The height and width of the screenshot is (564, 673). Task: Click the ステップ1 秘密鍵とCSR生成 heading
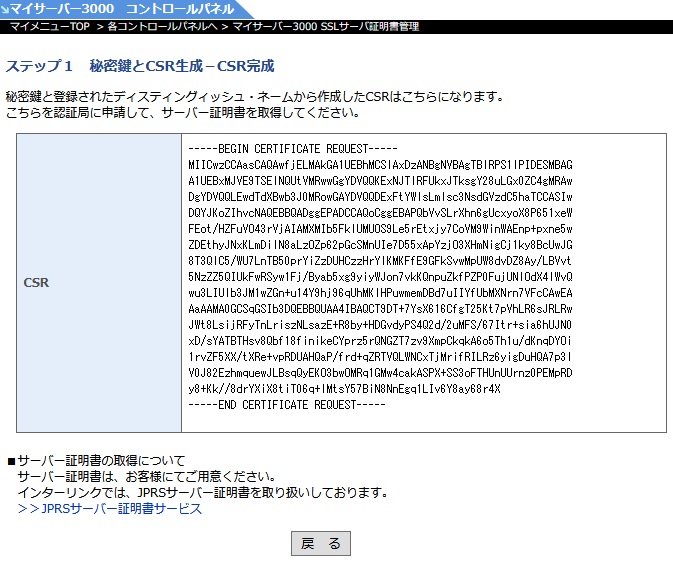click(x=140, y=66)
